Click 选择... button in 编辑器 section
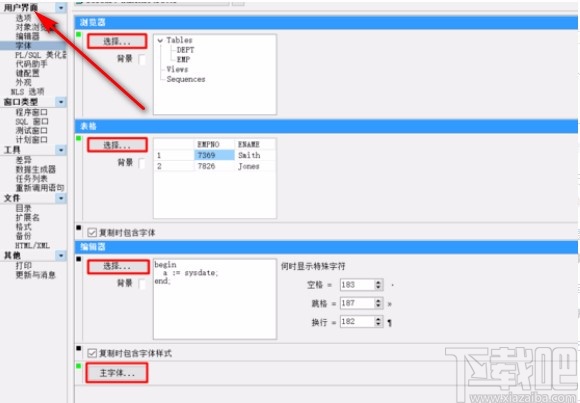580x403 pixels. (x=118, y=266)
